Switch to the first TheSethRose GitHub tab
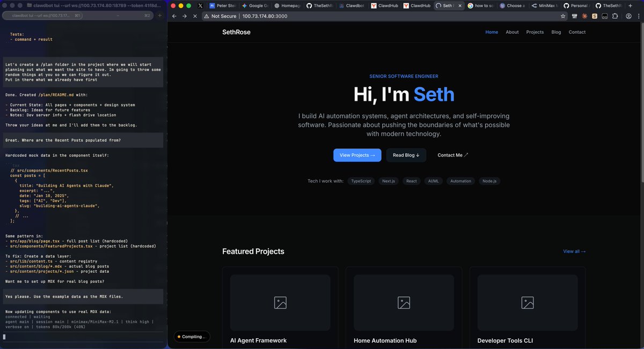This screenshot has width=644, height=349. point(319,5)
